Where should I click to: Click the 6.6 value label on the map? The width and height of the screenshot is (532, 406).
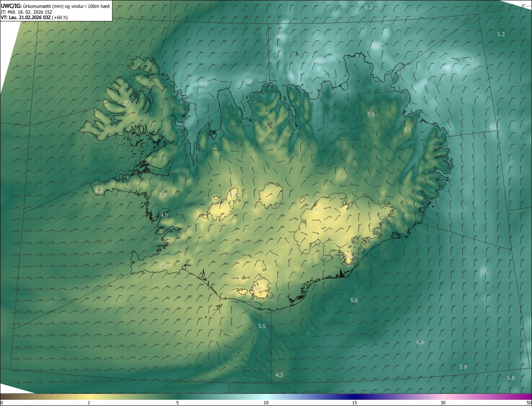(420, 342)
